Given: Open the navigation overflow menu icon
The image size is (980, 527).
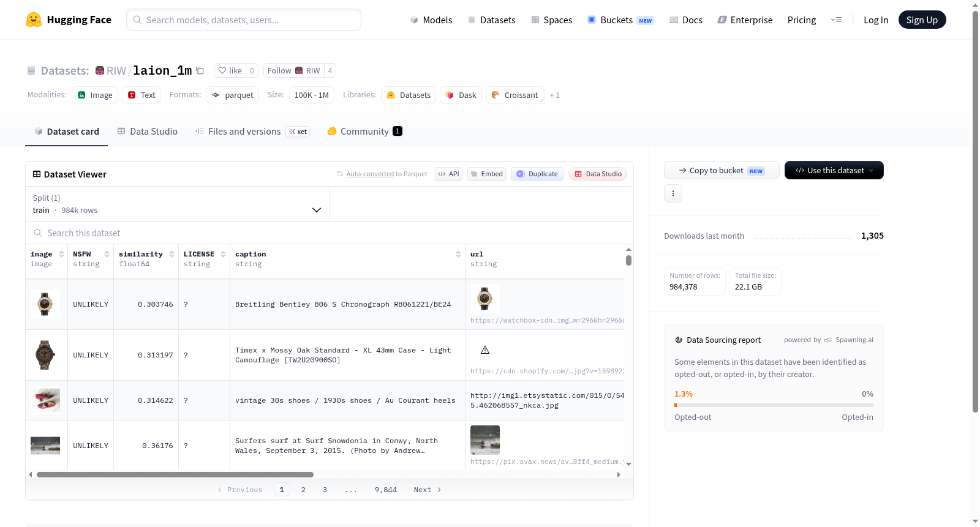Looking at the screenshot, I should pos(836,20).
